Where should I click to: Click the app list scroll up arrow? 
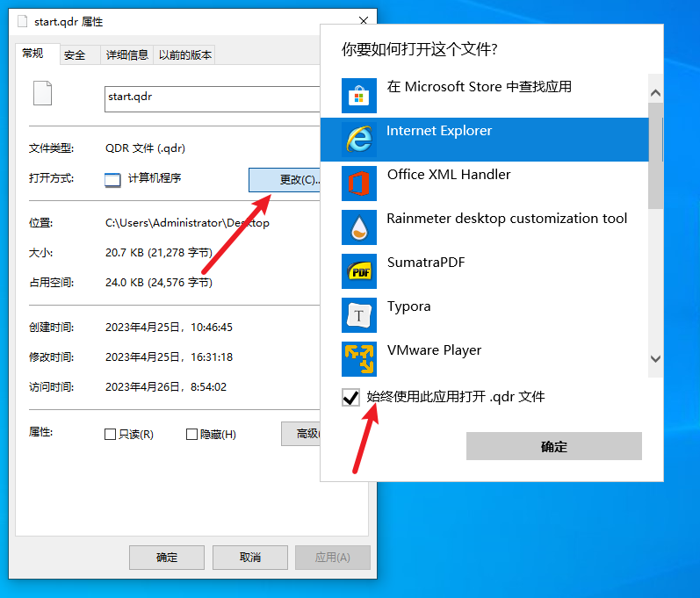(655, 93)
